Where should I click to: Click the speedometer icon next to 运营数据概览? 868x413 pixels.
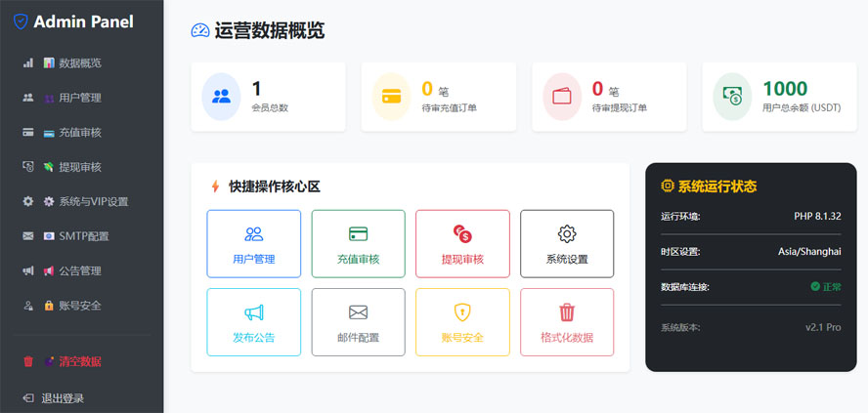point(199,30)
